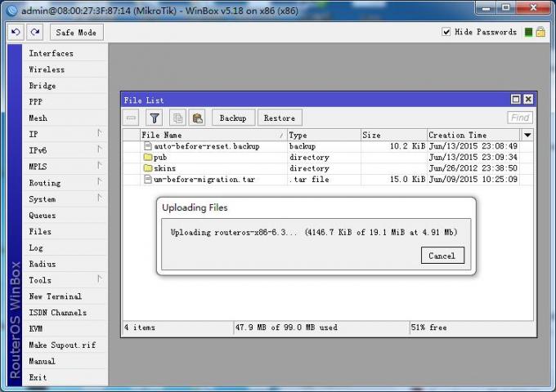Click the Find search field
This screenshot has width=556, height=392.
tap(520, 118)
